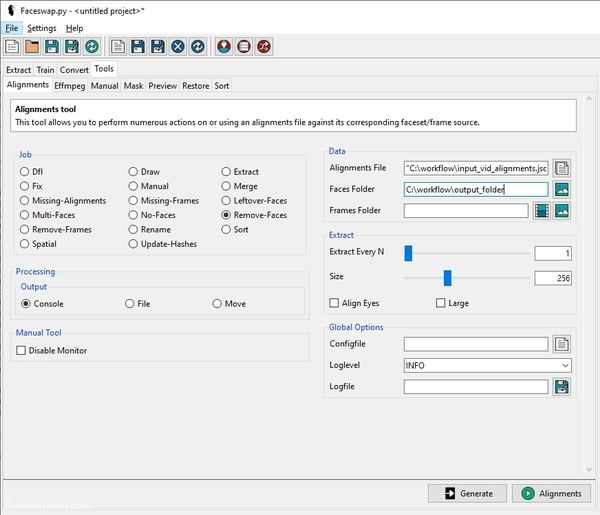Save the task with the dark blue floppy icon

(138, 47)
